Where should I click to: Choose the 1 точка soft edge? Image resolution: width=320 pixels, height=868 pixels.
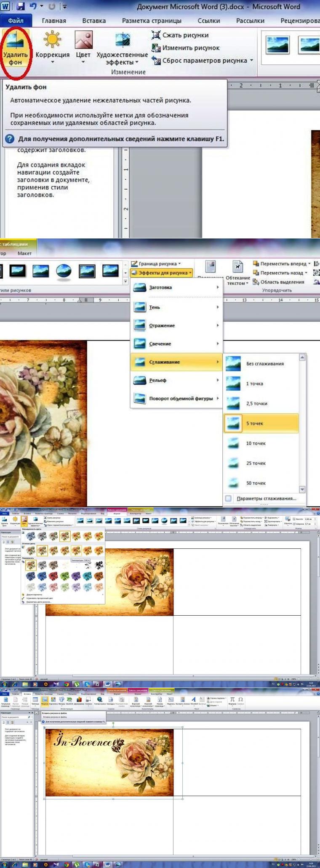click(x=261, y=384)
